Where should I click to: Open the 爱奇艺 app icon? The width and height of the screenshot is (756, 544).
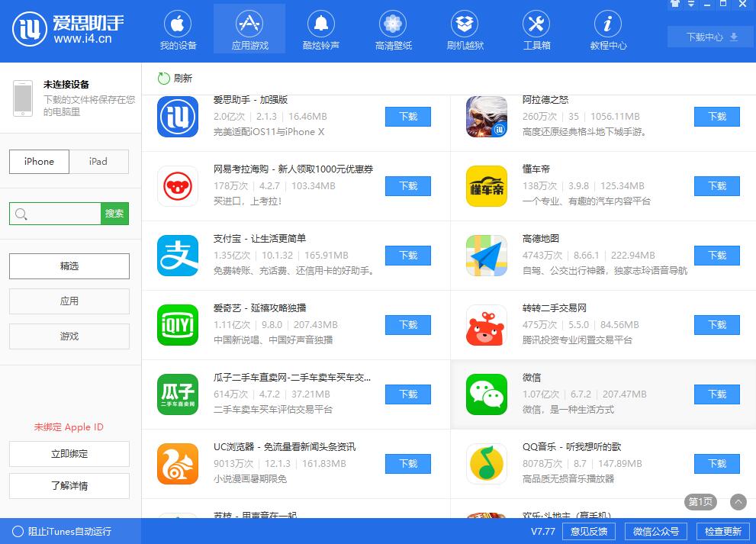[178, 325]
